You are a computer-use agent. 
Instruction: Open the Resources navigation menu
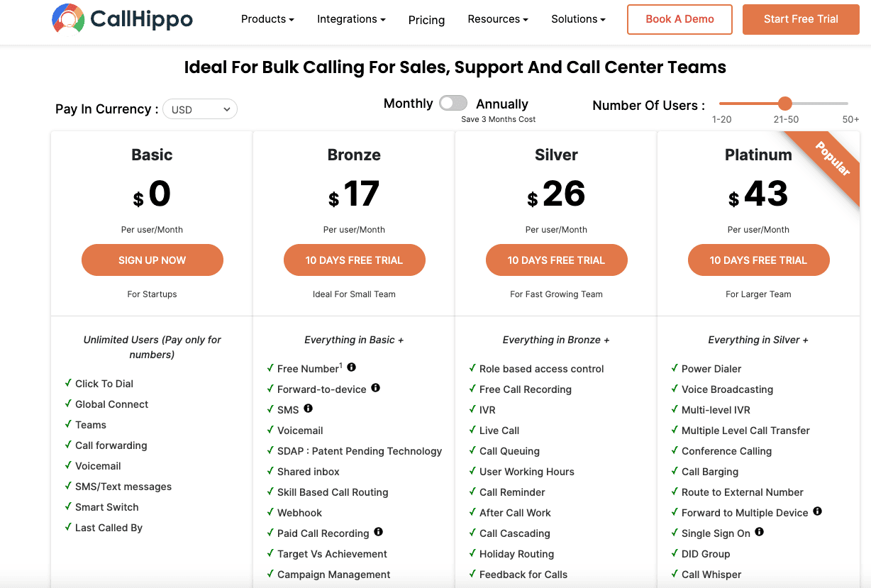tap(498, 19)
